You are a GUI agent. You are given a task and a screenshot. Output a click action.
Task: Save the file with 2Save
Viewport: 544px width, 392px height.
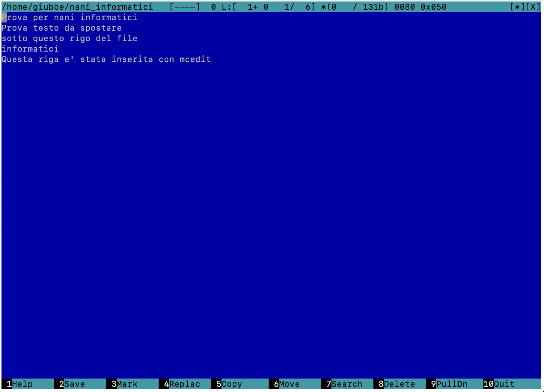(x=72, y=384)
